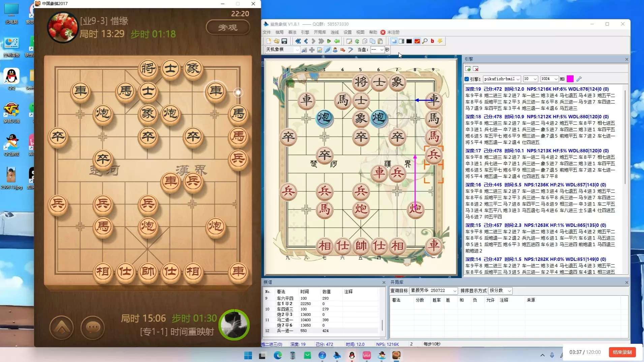This screenshot has height=362, width=644.
Task: Open the 查询目标 opening book dropdown
Action: coord(433,291)
